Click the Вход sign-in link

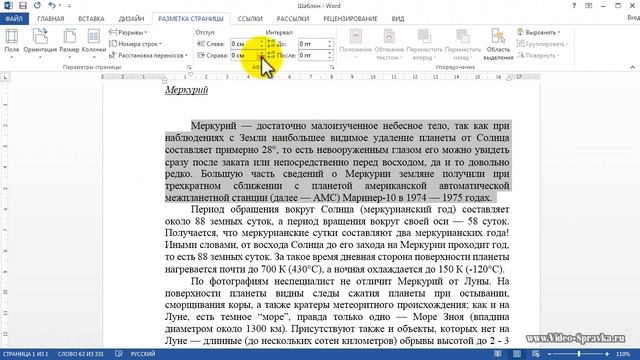pyautogui.click(x=633, y=18)
